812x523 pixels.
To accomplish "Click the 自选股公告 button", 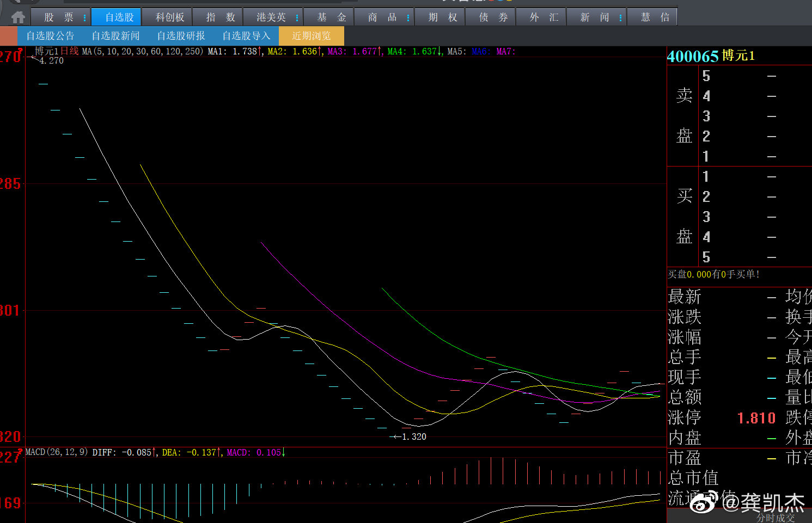I will 50,36.
